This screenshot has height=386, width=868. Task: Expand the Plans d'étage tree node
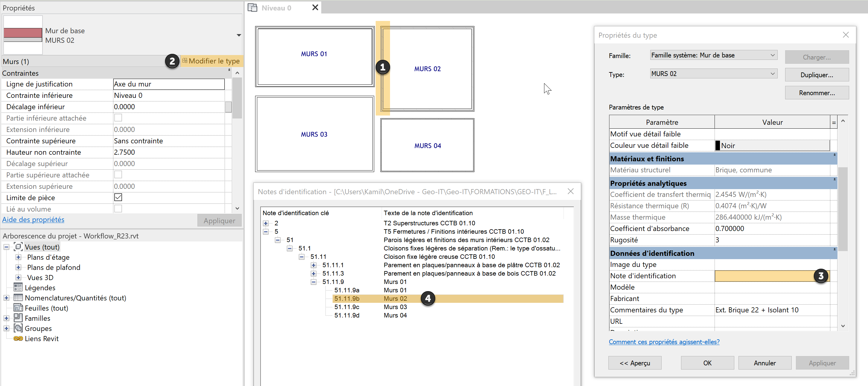point(19,257)
